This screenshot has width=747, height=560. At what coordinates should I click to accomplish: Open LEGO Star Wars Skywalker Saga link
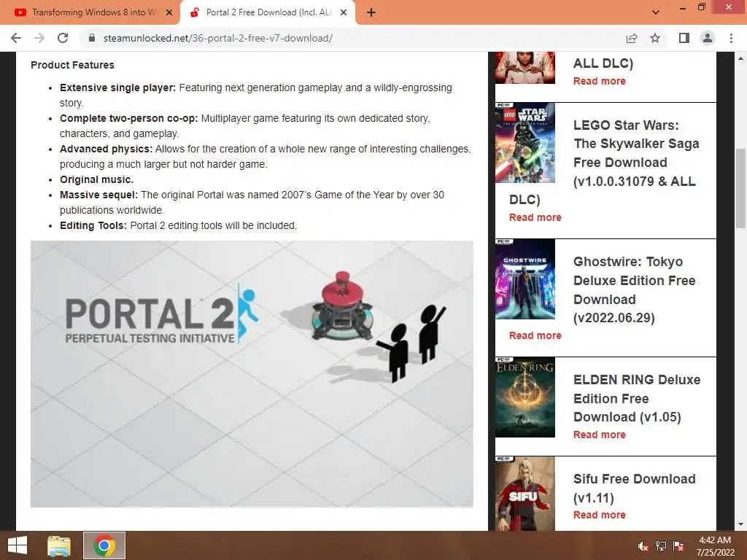pos(635,153)
